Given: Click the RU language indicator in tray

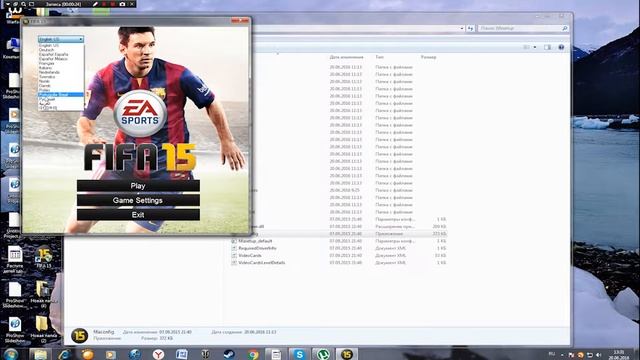Looking at the screenshot, I should pyautogui.click(x=552, y=354).
